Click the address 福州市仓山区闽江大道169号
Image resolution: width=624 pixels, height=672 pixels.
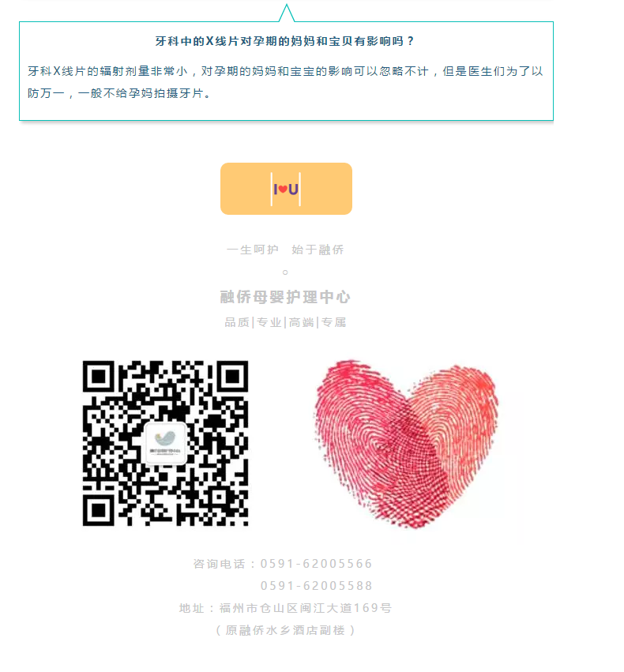[306, 608]
